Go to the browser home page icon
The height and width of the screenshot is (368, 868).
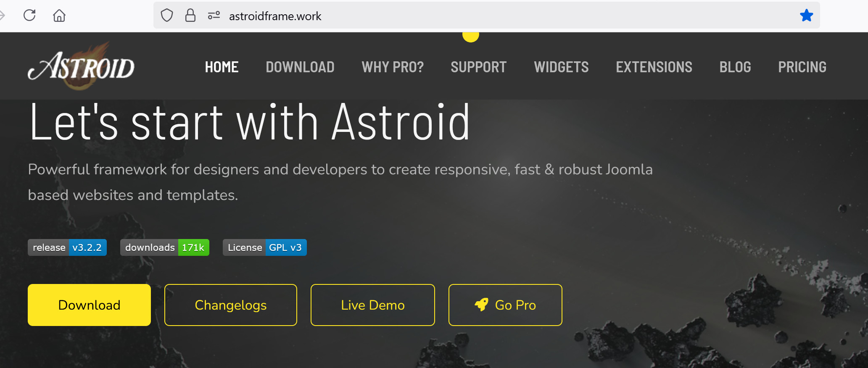[x=59, y=16]
